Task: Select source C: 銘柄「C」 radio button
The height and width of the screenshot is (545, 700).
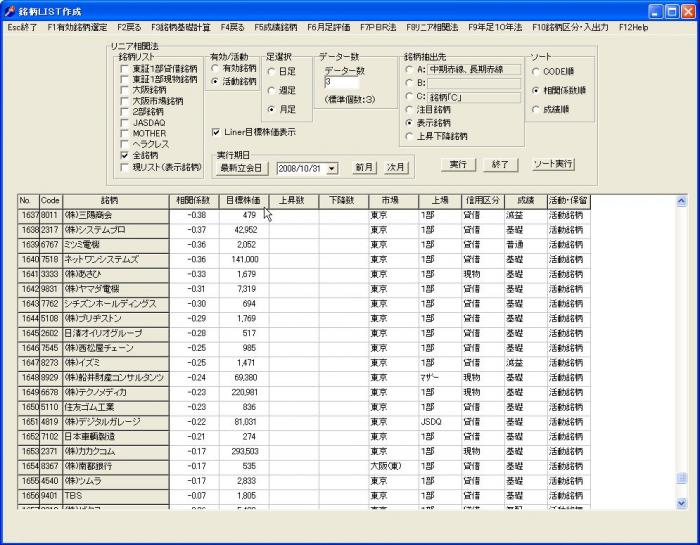Action: [409, 96]
